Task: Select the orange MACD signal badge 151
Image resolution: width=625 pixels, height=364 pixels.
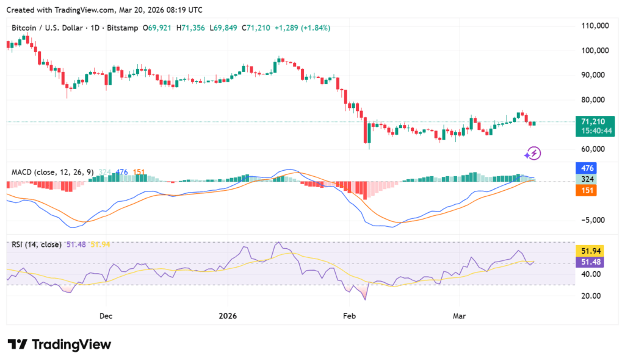Action: (x=588, y=190)
